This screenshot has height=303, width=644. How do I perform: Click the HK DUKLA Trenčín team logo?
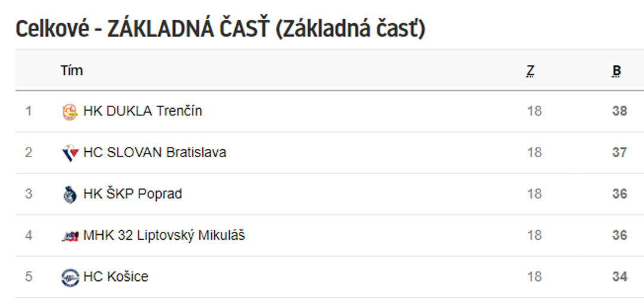(70, 112)
